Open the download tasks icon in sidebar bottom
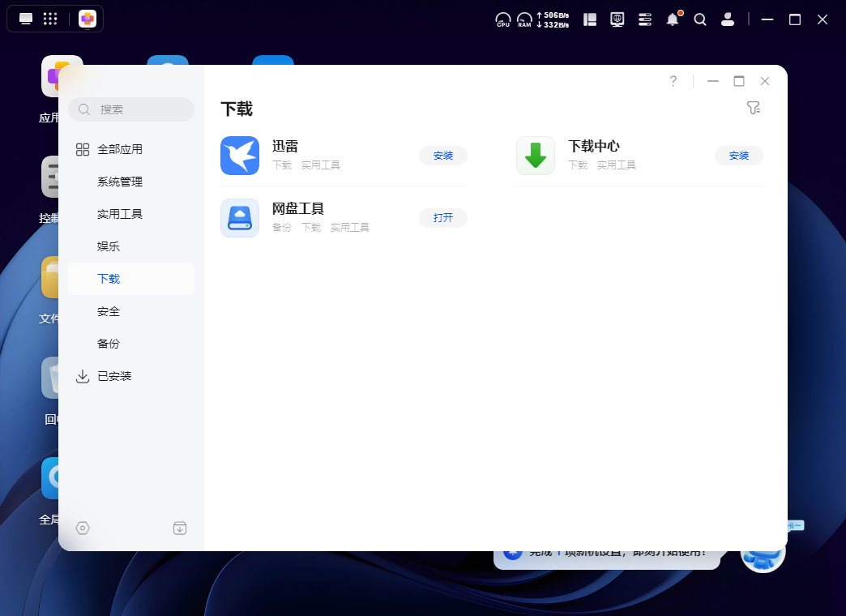846x616 pixels. coord(180,528)
